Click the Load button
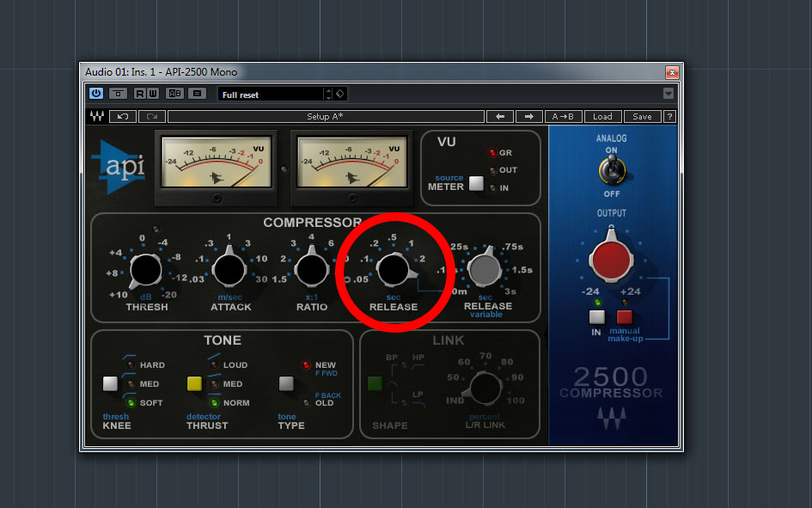This screenshot has width=812, height=508. [603, 117]
